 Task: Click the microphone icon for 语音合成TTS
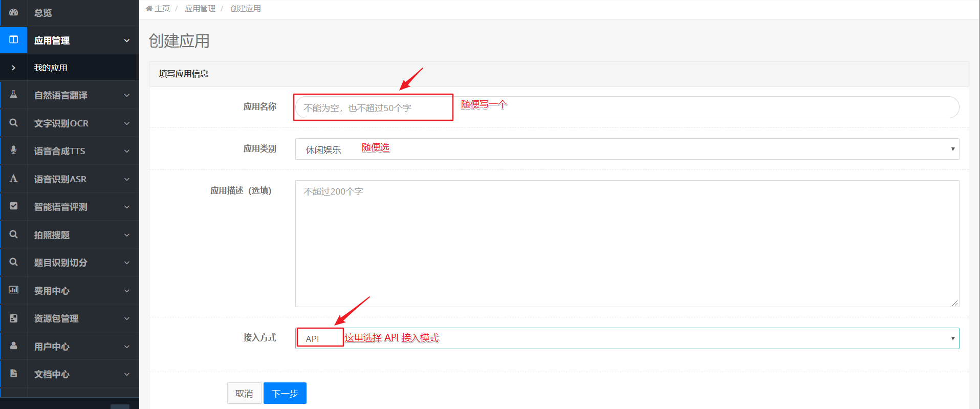click(14, 150)
